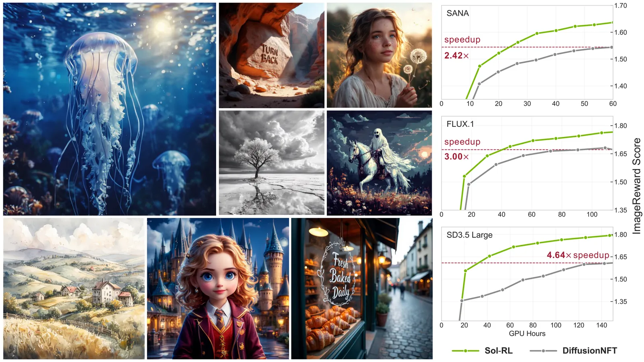
Task: Click the 4.64× speedup annotation
Action: click(578, 255)
